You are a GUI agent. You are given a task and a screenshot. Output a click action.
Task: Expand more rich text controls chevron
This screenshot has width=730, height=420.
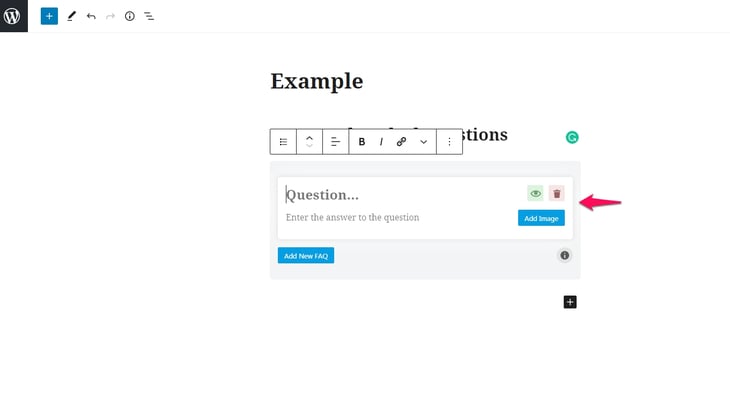click(423, 142)
